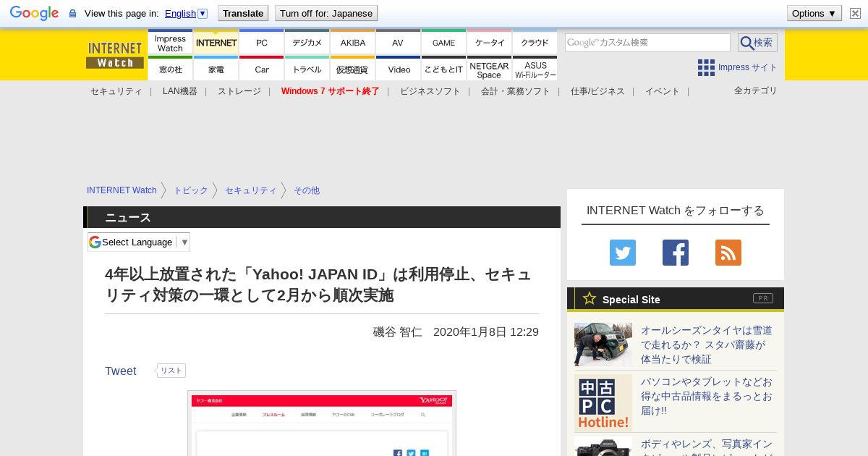Screen dimensions: 868x456
Task: Open the デジカメ tab
Action: [x=307, y=43]
